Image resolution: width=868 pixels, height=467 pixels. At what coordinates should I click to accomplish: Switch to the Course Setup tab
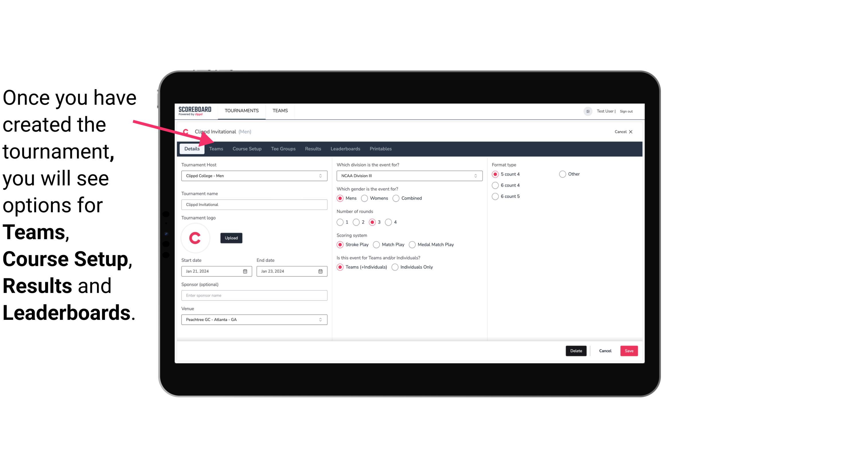pos(247,148)
